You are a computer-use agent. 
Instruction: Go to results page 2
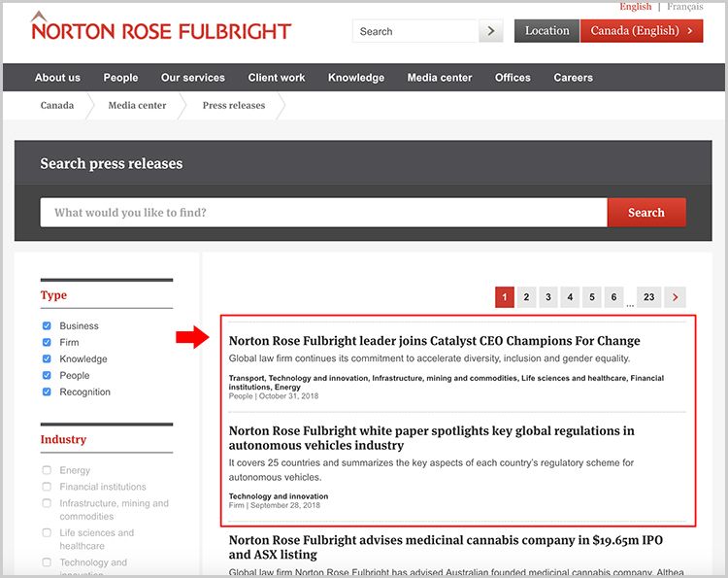(x=526, y=297)
